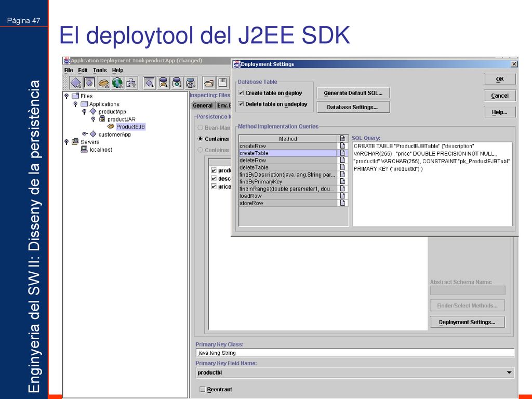The width and height of the screenshot is (532, 399).
Task: Click the New Enterprise Bean toolbar icon
Action: (103, 83)
